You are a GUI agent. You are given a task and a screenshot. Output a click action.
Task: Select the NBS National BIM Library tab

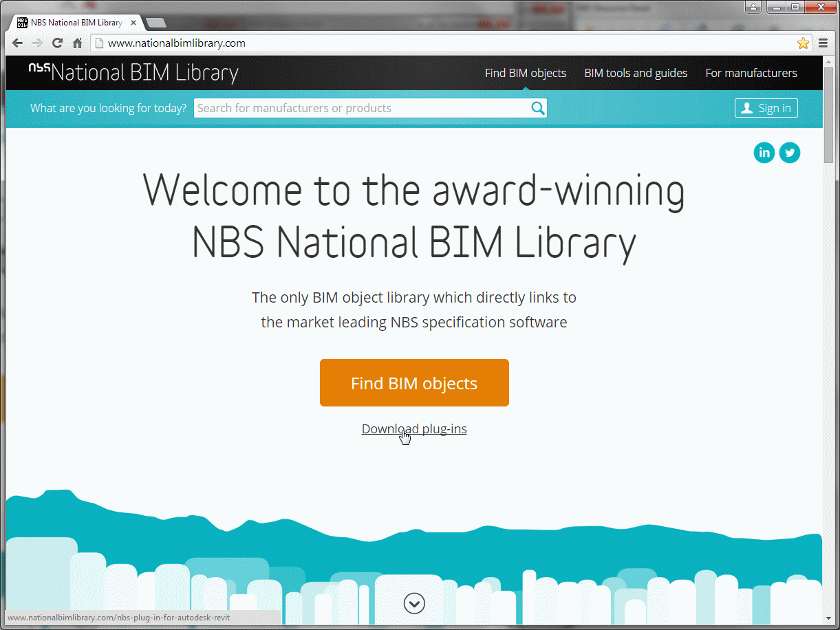coord(76,23)
